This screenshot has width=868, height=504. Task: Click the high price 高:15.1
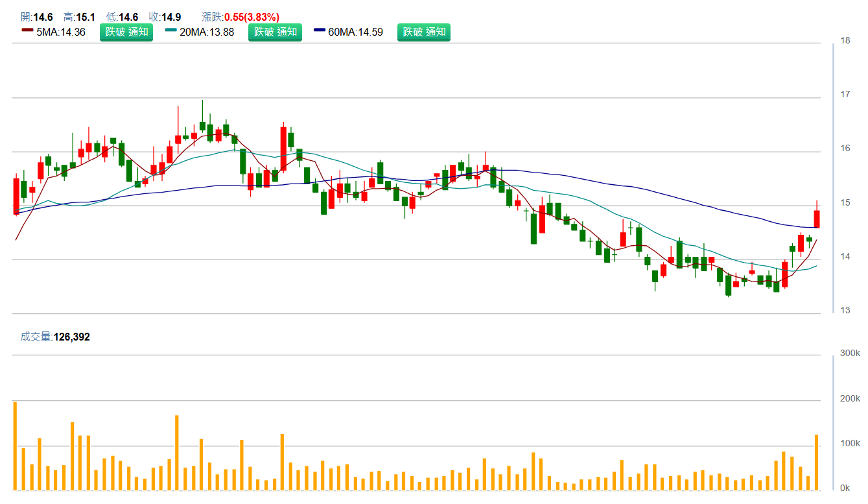(79, 17)
